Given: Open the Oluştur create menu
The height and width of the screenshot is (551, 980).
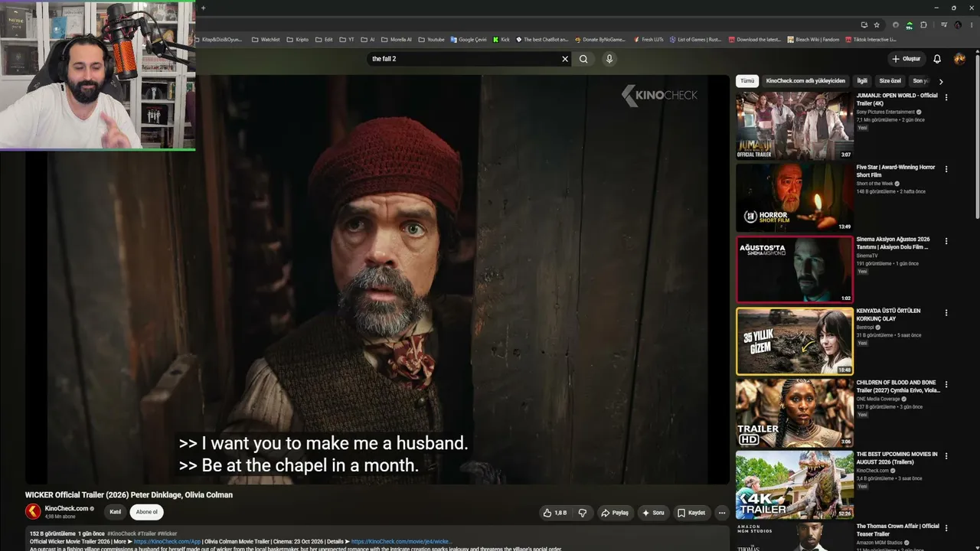Looking at the screenshot, I should (906, 59).
